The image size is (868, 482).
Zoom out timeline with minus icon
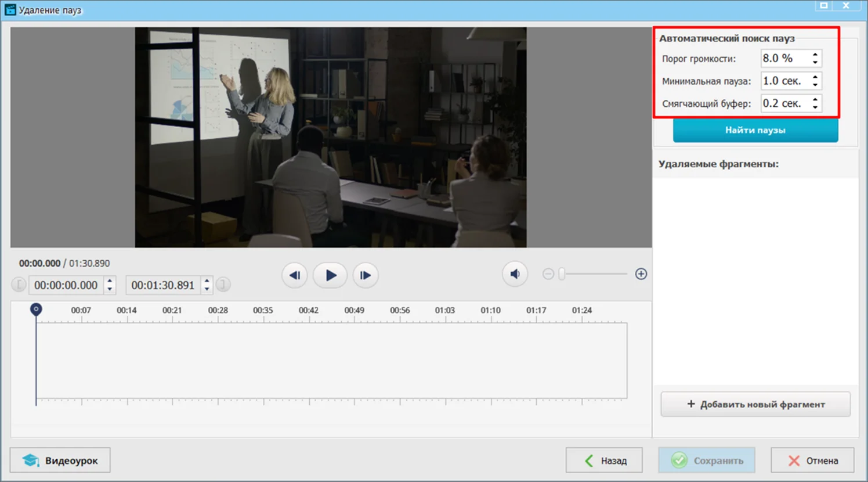[x=548, y=274]
